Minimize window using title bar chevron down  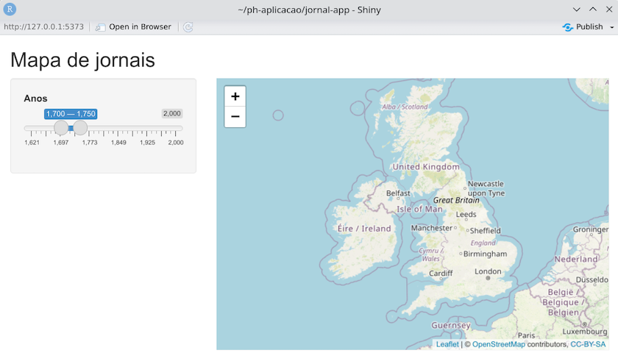tap(577, 10)
